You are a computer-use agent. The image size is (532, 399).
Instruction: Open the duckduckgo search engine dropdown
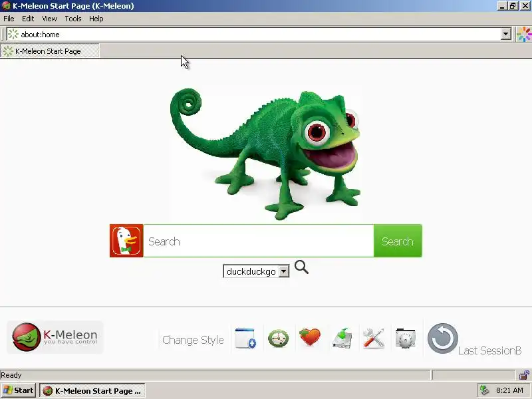(256, 271)
